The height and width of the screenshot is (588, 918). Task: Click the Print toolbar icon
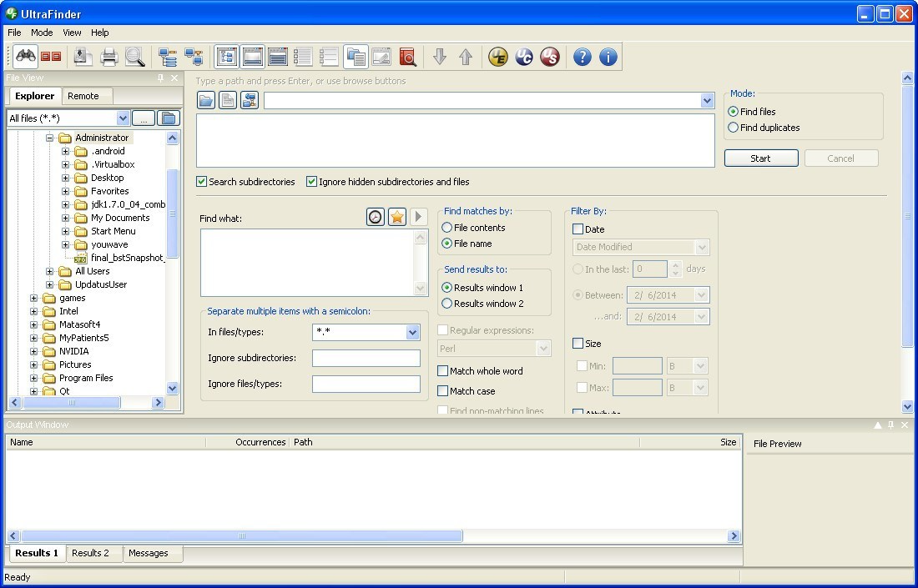(x=109, y=56)
